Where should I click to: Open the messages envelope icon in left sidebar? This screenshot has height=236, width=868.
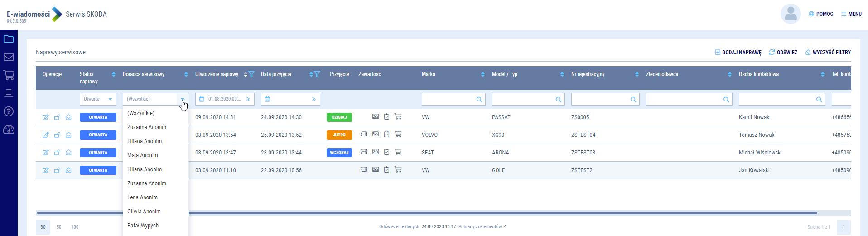9,57
